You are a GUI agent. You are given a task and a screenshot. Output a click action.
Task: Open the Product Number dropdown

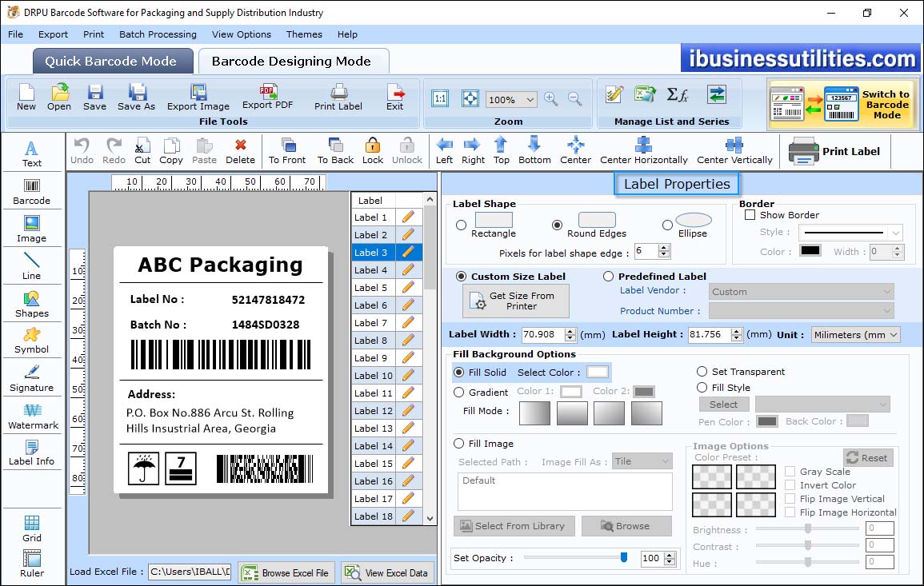801,310
